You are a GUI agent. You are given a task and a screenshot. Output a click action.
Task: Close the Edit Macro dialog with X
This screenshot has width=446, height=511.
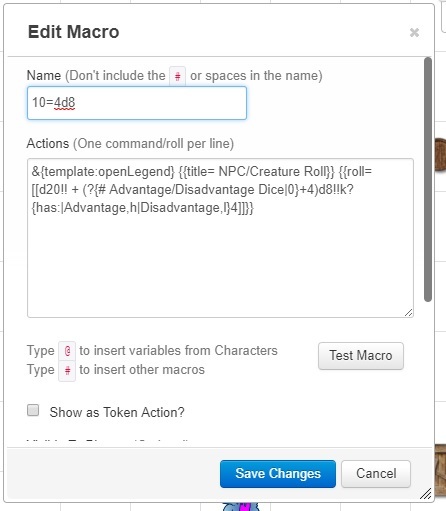tap(414, 33)
